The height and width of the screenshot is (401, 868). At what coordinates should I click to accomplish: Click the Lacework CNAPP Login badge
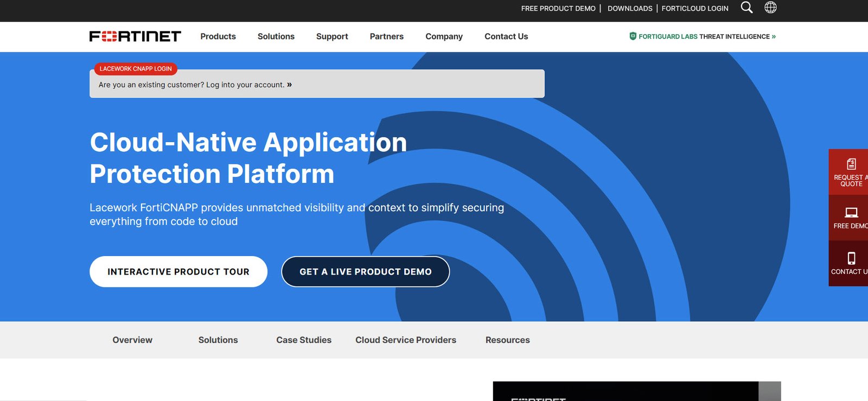click(136, 69)
